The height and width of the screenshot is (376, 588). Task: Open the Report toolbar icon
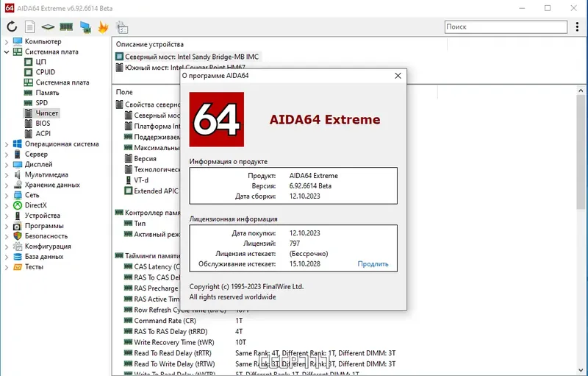(x=30, y=26)
